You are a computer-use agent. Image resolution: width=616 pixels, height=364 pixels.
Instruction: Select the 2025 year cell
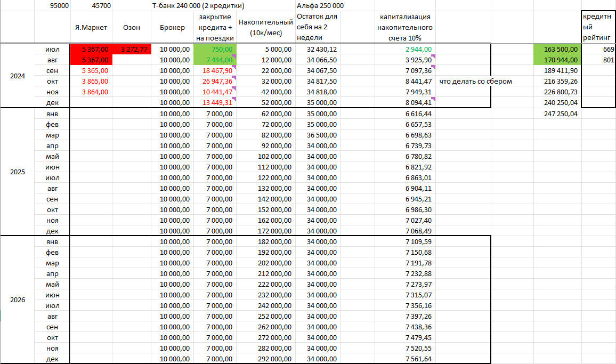[17, 172]
